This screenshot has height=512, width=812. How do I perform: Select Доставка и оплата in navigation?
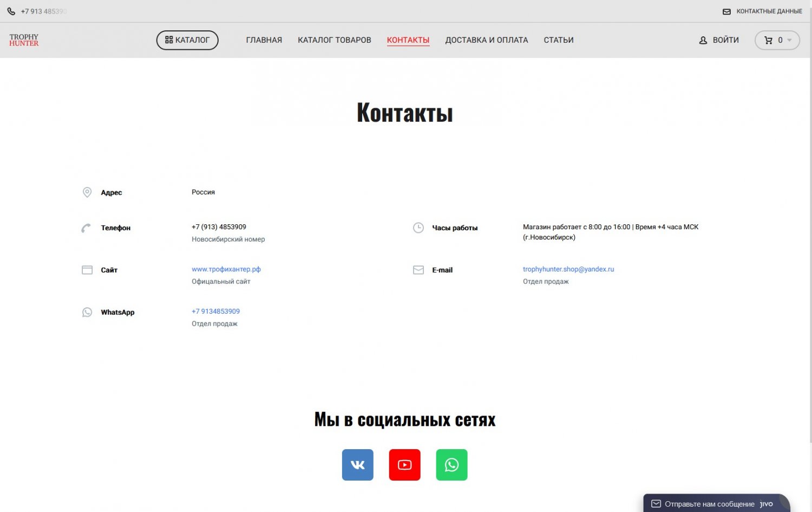pos(486,40)
